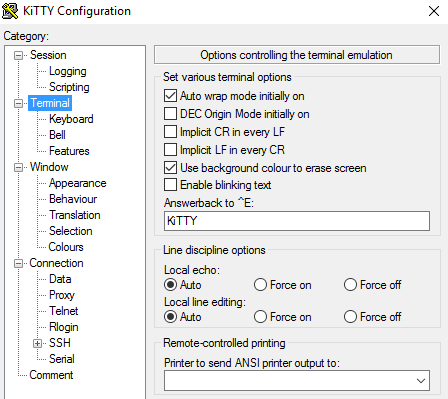Set Local line editing to Force off
The image size is (448, 399).
click(x=350, y=317)
